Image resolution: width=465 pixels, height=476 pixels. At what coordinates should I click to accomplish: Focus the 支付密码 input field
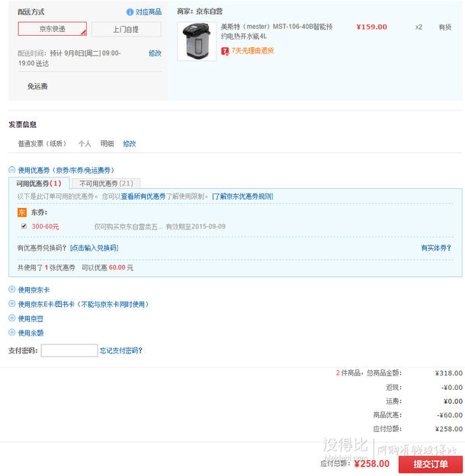click(x=69, y=350)
